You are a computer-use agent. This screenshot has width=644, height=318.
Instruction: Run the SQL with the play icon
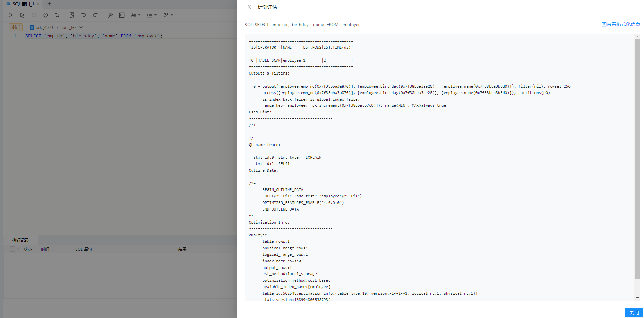[x=10, y=15]
